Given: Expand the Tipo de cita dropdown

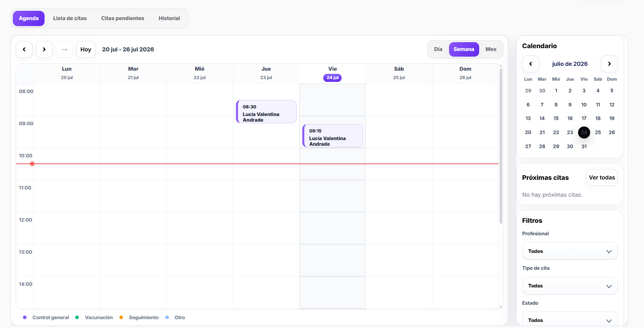Looking at the screenshot, I should pyautogui.click(x=570, y=286).
